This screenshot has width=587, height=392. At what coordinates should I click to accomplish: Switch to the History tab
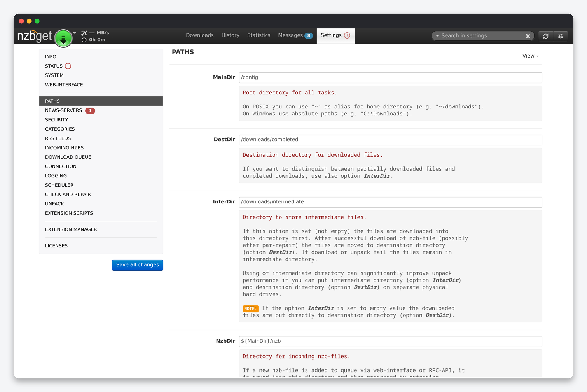coord(231,35)
